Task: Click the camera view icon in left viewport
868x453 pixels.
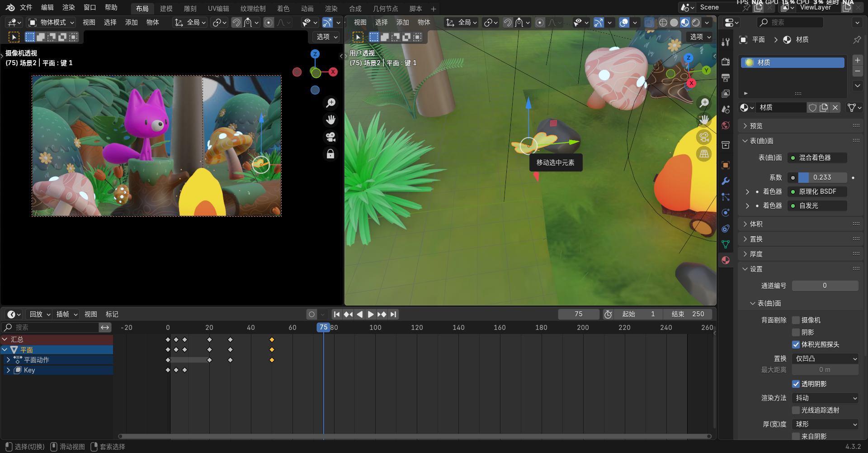Action: [330, 137]
